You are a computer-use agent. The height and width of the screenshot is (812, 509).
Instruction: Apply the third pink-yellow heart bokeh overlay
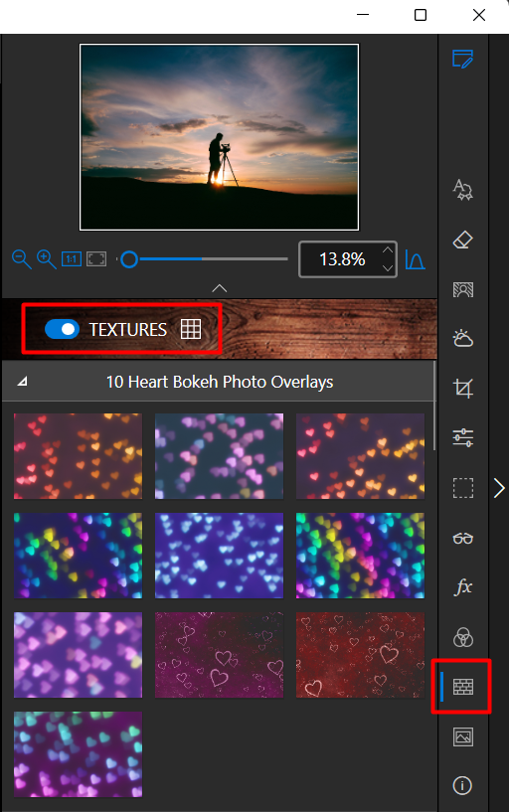pyautogui.click(x=360, y=456)
